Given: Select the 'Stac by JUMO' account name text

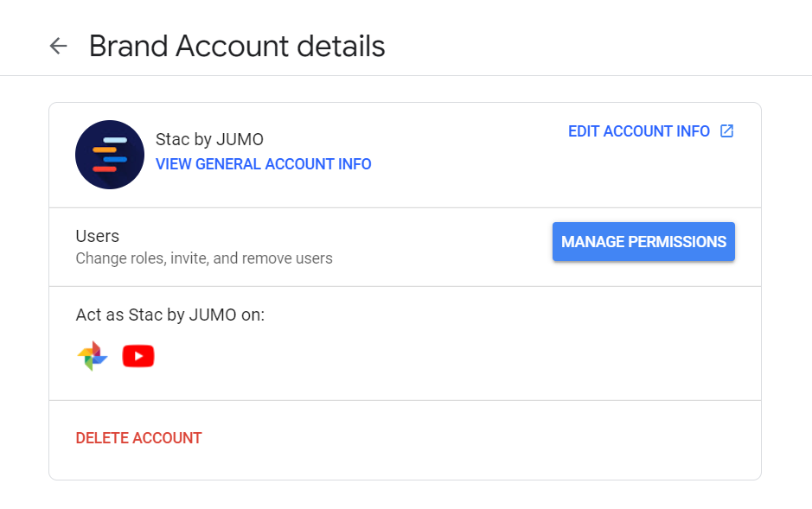Looking at the screenshot, I should (210, 140).
